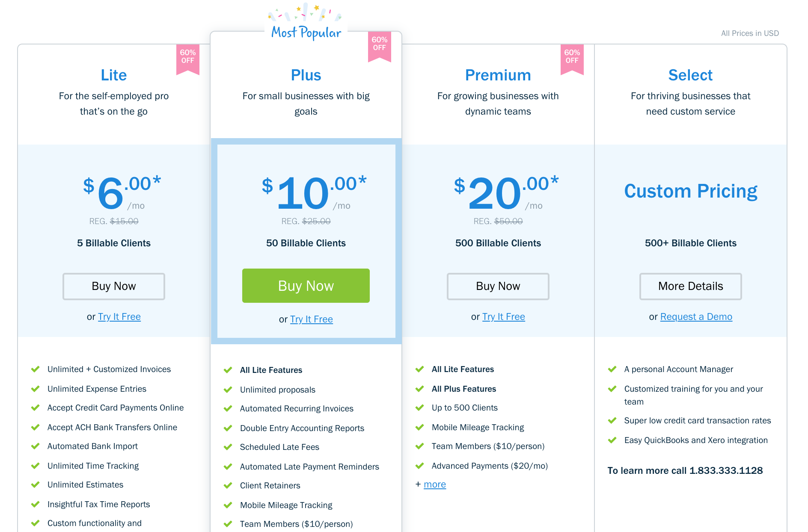Click checkmark next to A personal Account Manager

612,369
